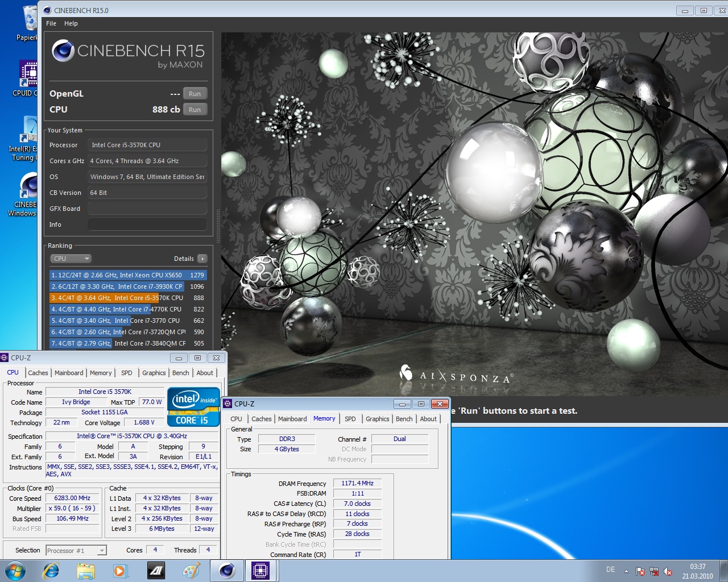Open Windows Media Player taskbar icon
The image size is (728, 582).
120,571
